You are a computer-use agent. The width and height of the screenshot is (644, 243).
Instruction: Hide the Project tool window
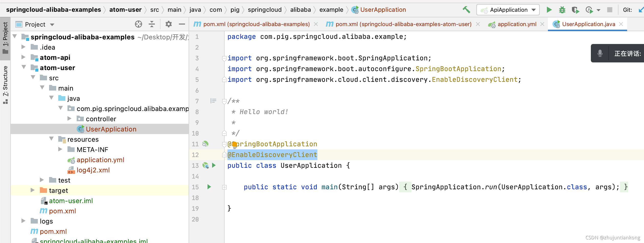coord(182,24)
